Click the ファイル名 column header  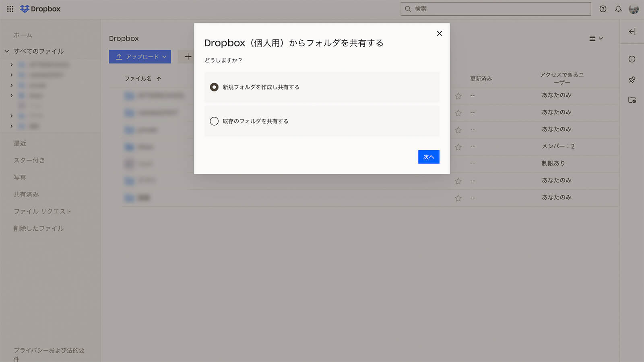click(138, 79)
